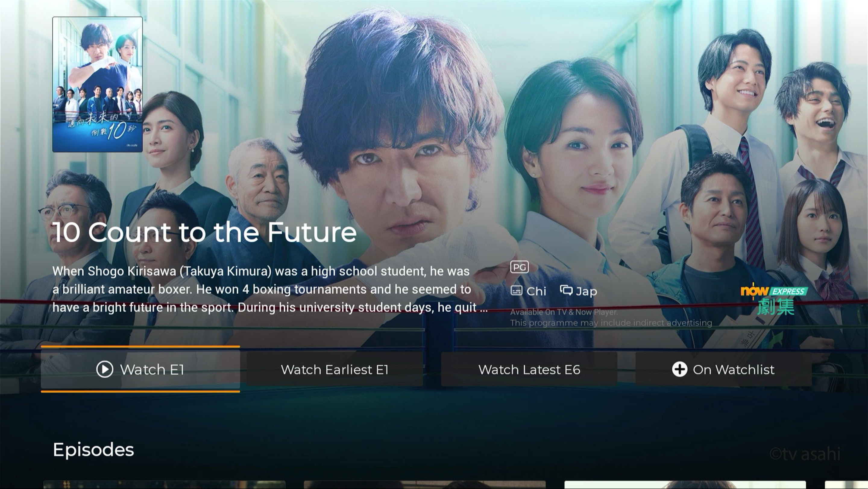Toggle the On Watchlist button
868x489 pixels.
[x=723, y=369]
